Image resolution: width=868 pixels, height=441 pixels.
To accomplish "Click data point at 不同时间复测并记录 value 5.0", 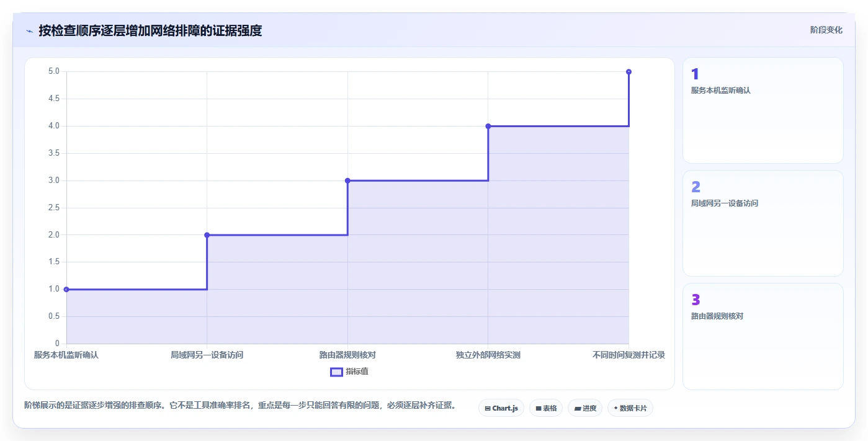I will click(x=629, y=72).
